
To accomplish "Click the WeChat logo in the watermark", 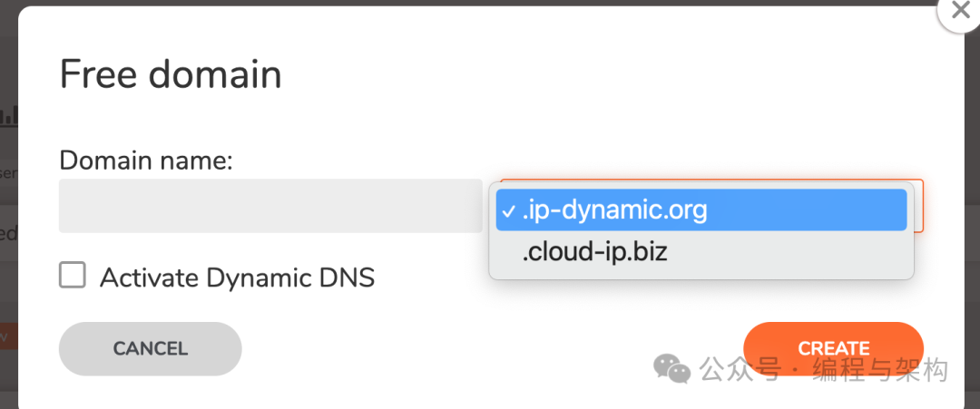I will click(x=673, y=369).
